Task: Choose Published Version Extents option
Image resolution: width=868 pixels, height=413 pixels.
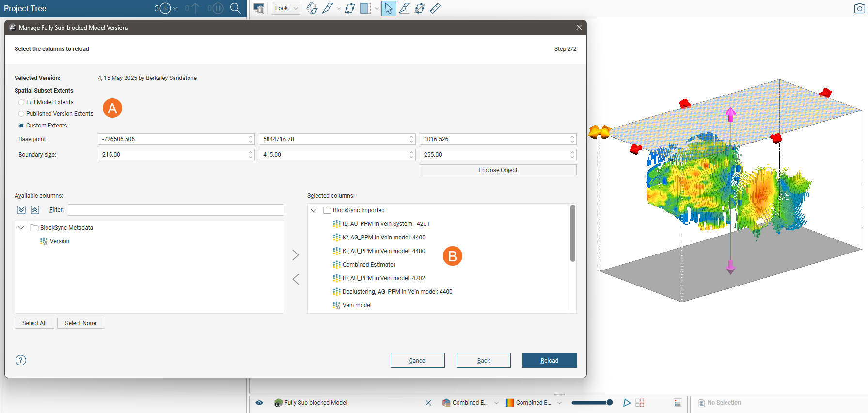Action: (21, 114)
